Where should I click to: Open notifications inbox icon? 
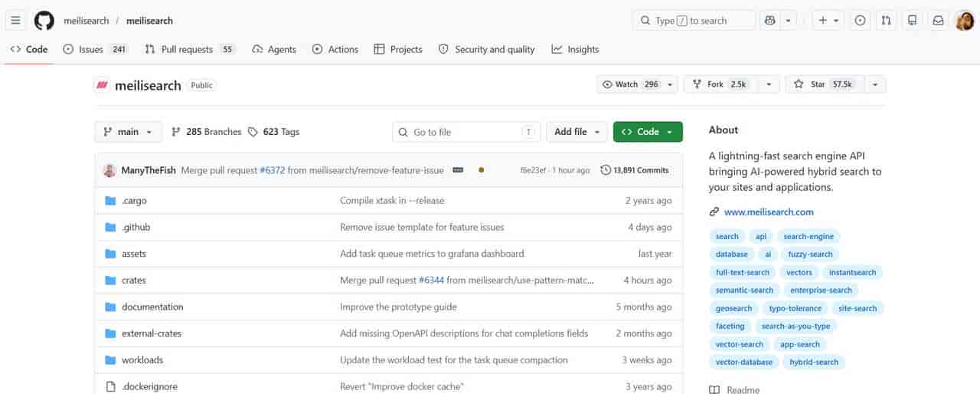[938, 21]
